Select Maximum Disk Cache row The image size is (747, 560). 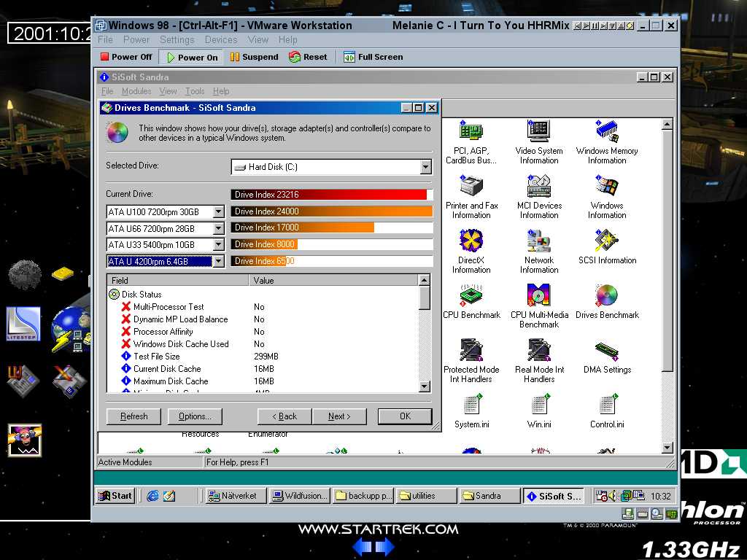tap(263, 381)
